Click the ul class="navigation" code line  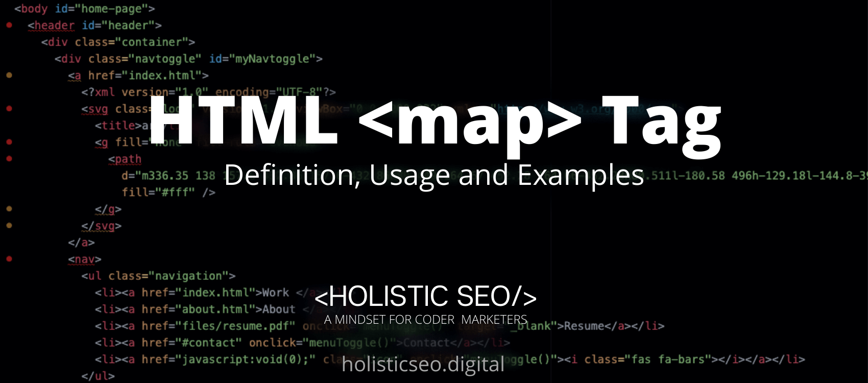click(x=158, y=276)
